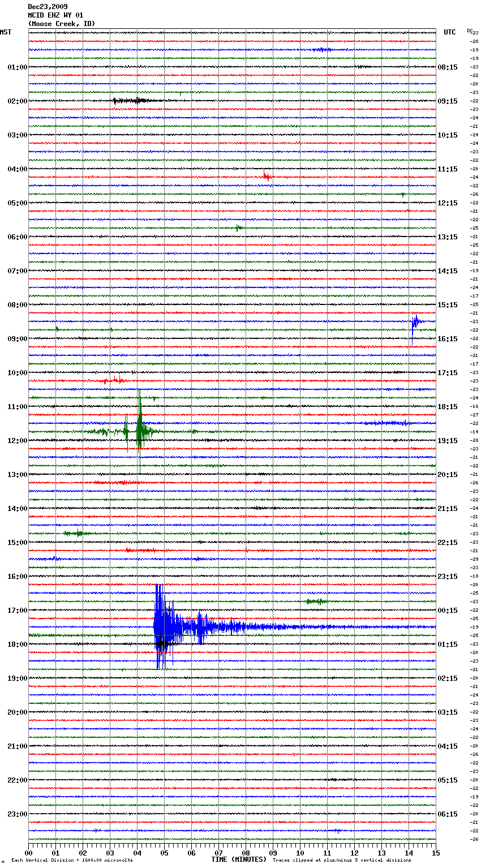Click the 21:15 UTC row label
Viewport: 481px width, 868px height.
[448, 509]
